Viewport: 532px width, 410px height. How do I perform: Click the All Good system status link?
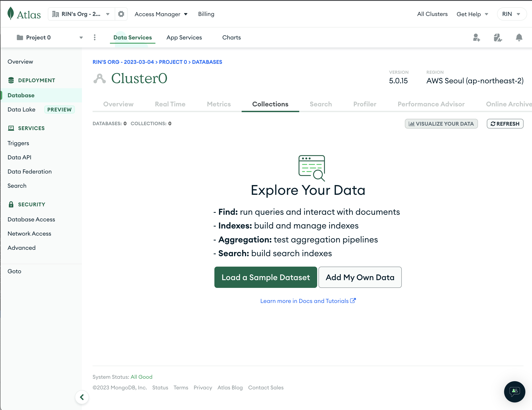(142, 377)
